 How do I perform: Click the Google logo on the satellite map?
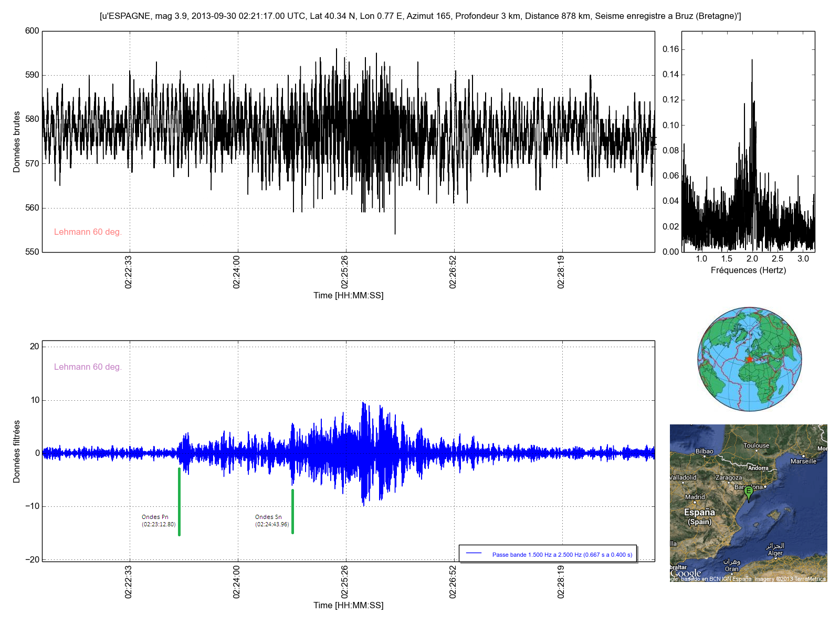686,574
